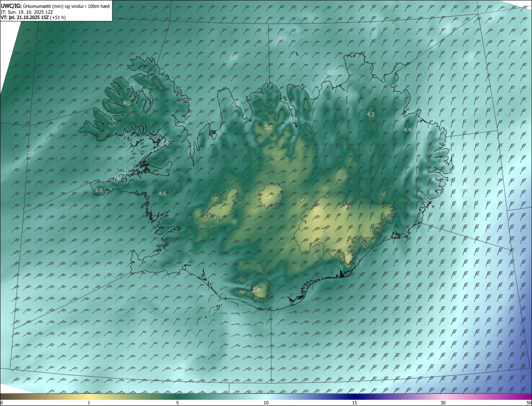Click the "7.7" value off the west coast
This screenshot has height=406, width=532.
tap(30, 154)
